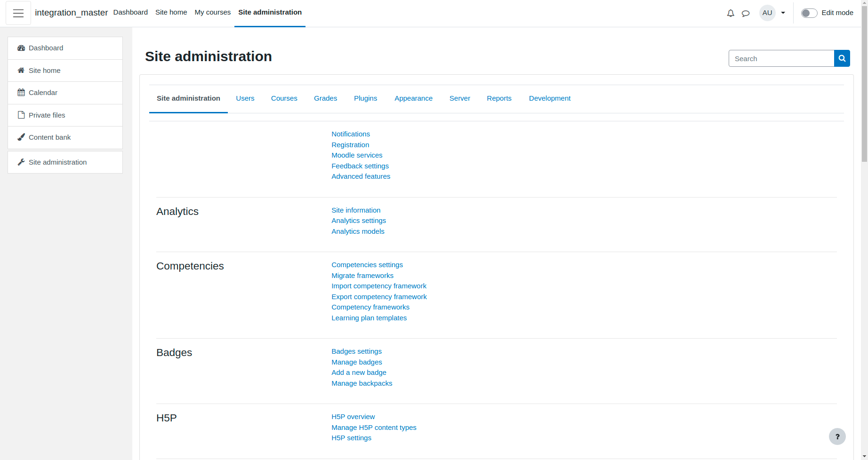Open My courses in top navigation

tap(213, 12)
